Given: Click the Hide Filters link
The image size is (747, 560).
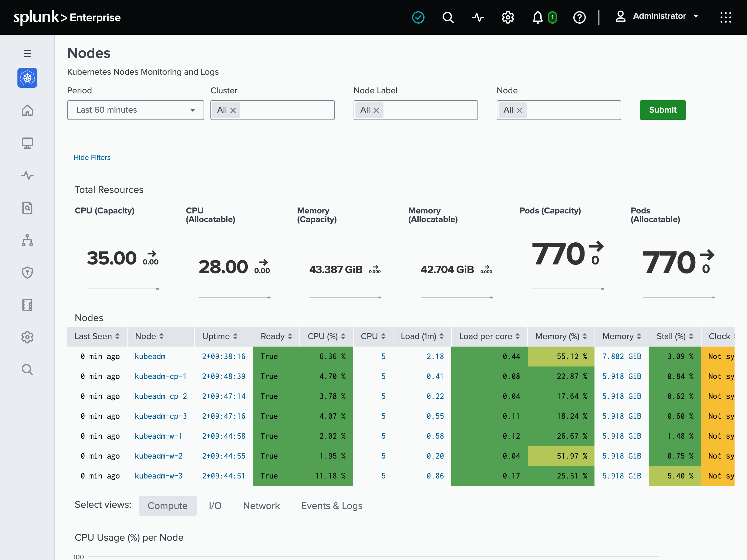Looking at the screenshot, I should coord(92,157).
